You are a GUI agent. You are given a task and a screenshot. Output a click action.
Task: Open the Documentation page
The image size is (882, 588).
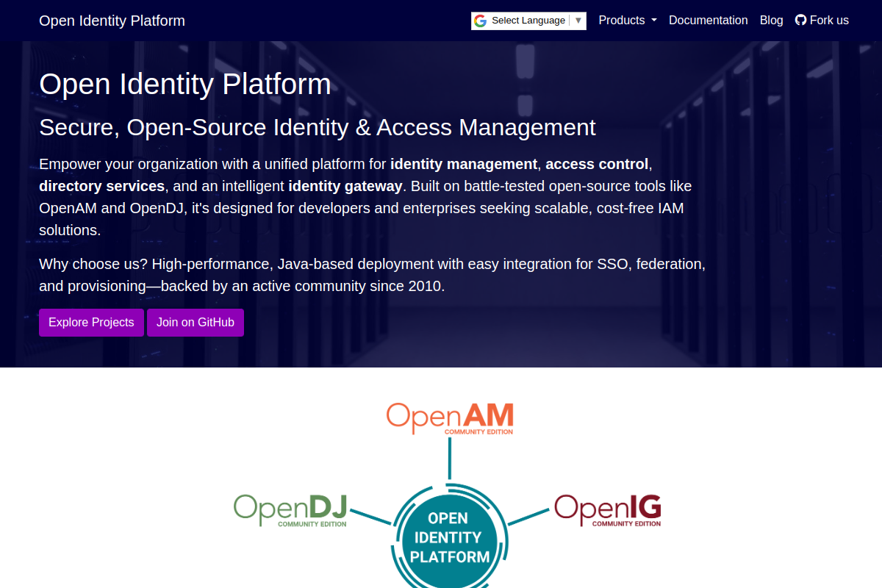pos(709,21)
